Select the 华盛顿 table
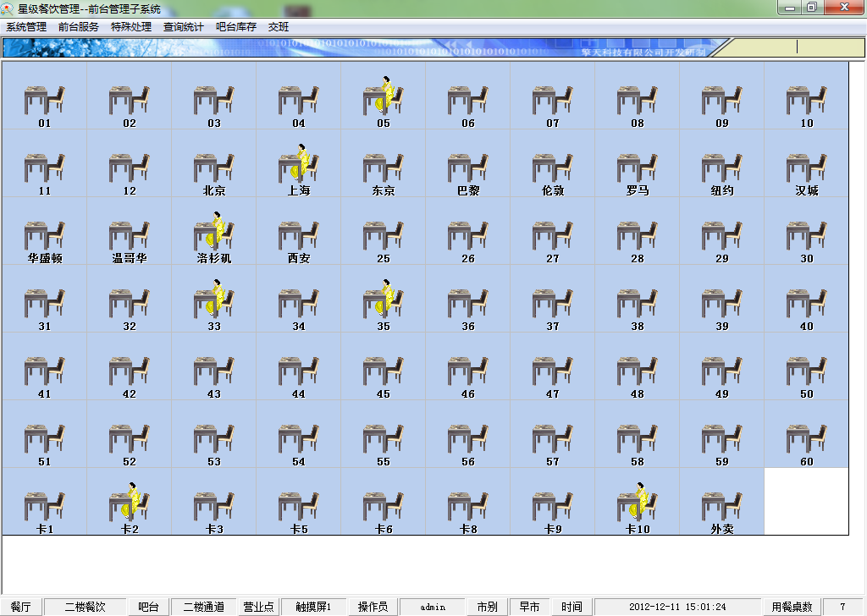Image resolution: width=867 pixels, height=616 pixels. (x=45, y=232)
